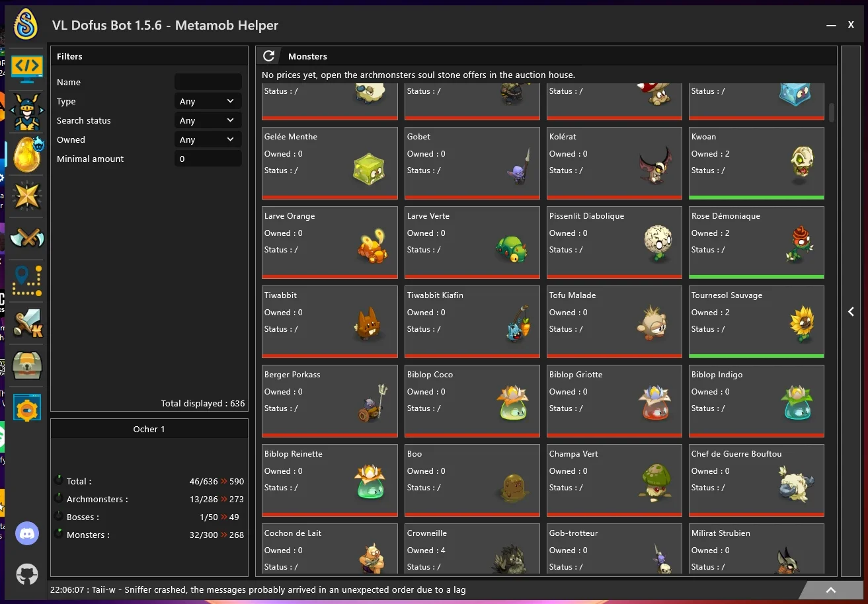Click the Champa Vert mushroom image

(x=655, y=482)
